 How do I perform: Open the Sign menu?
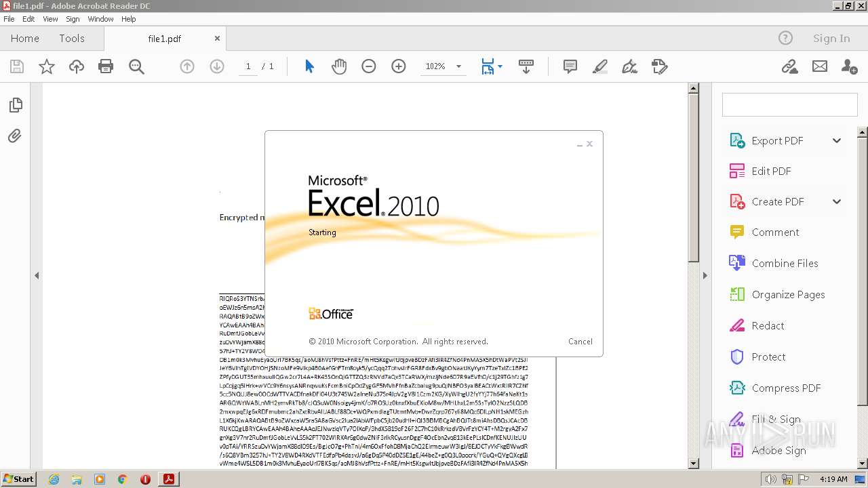coord(73,19)
